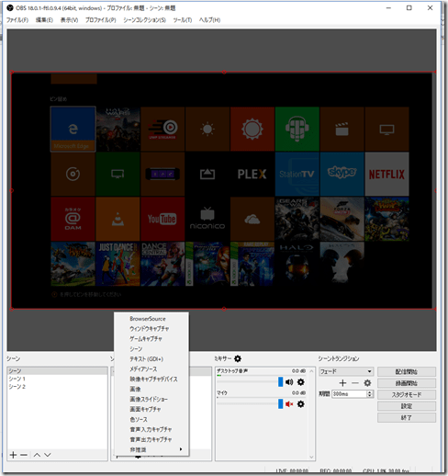The image size is (448, 476).
Task: Open the ヘルプ(H) menu
Action: 209,20
